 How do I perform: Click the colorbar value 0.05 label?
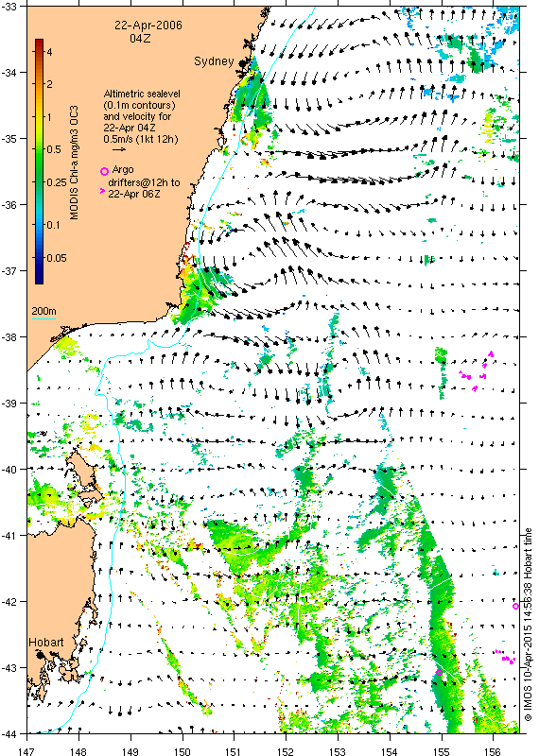pos(57,258)
